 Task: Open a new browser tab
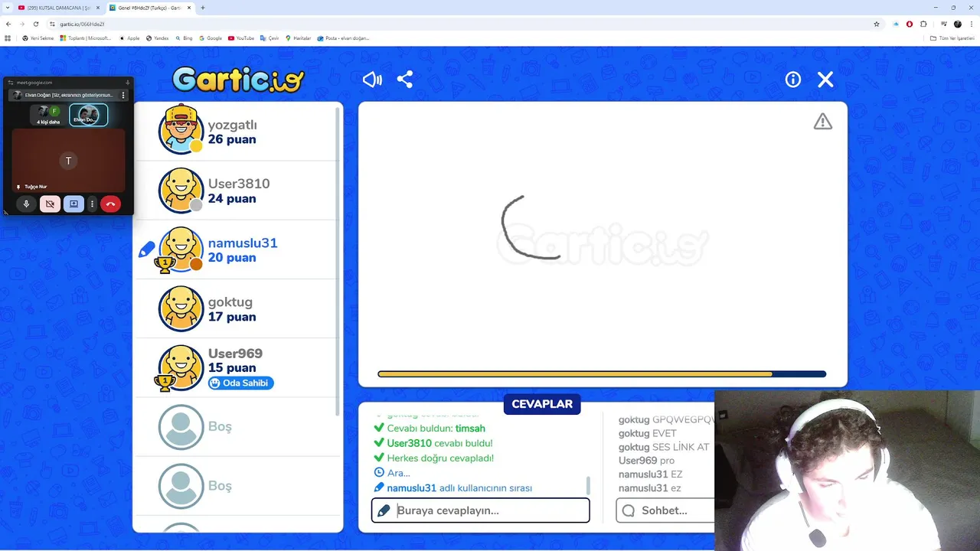point(203,8)
